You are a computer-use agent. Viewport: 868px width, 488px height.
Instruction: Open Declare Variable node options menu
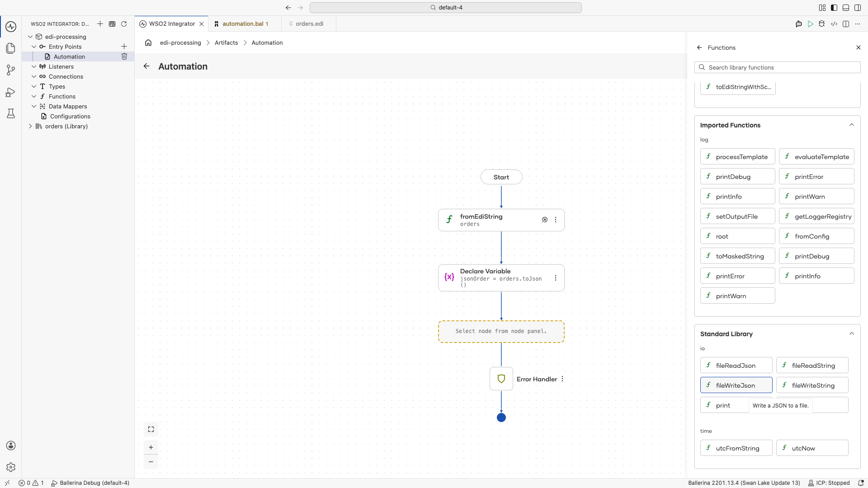point(556,278)
